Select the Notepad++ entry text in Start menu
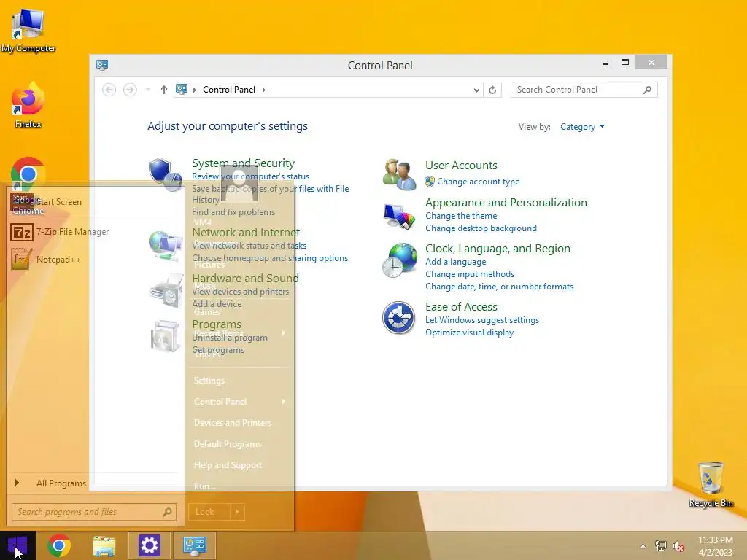 tap(58, 260)
